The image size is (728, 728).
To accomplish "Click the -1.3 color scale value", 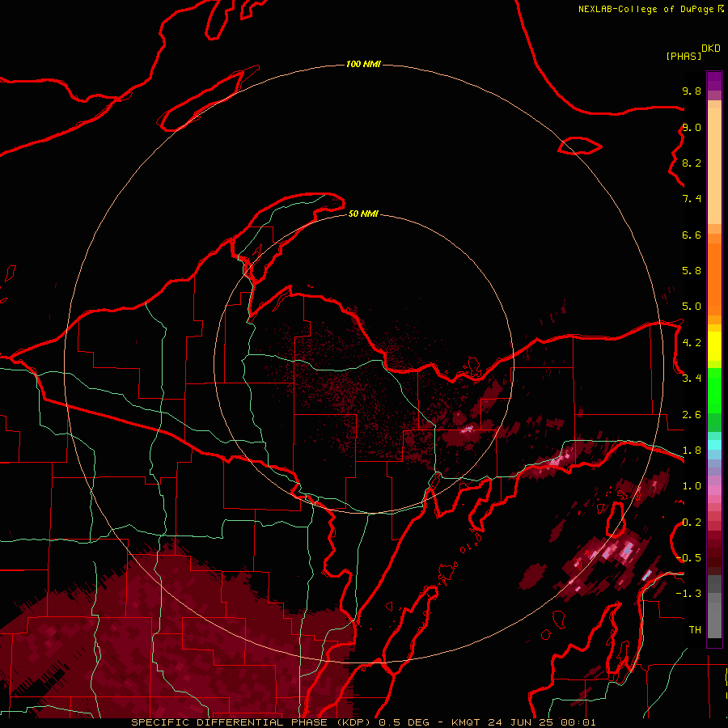I will tap(688, 594).
